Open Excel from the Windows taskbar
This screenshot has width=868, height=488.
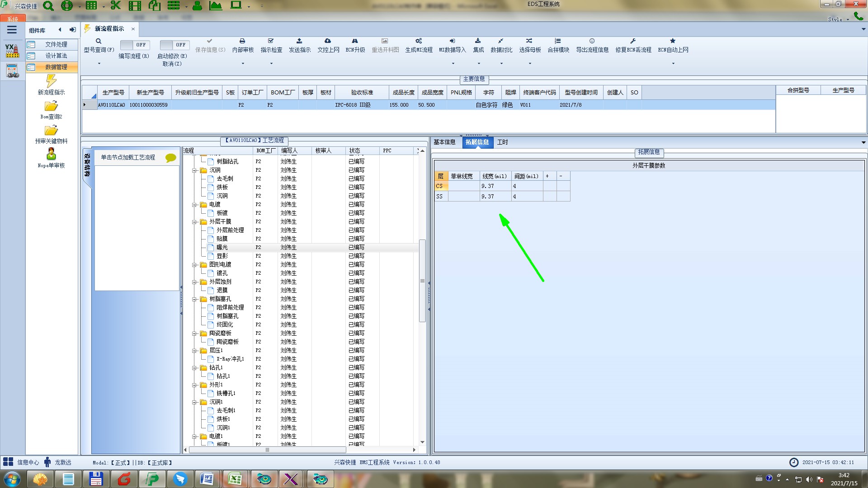(235, 479)
